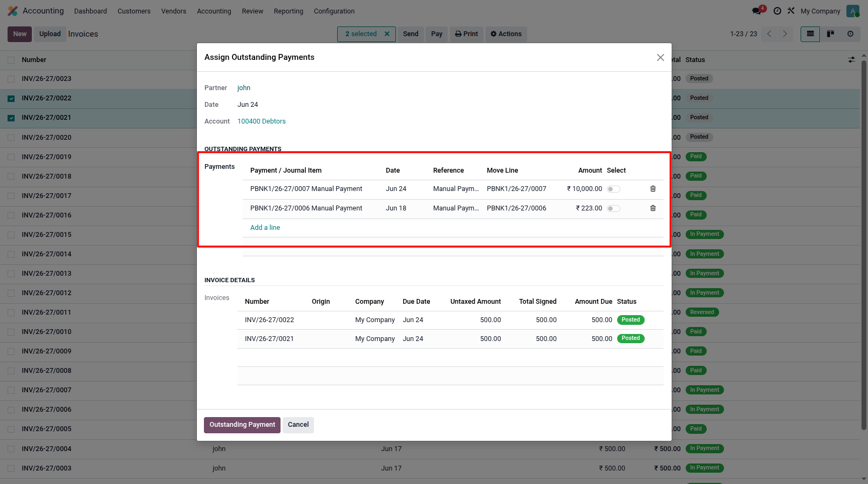Open the 100400 Debtors account link

(262, 121)
